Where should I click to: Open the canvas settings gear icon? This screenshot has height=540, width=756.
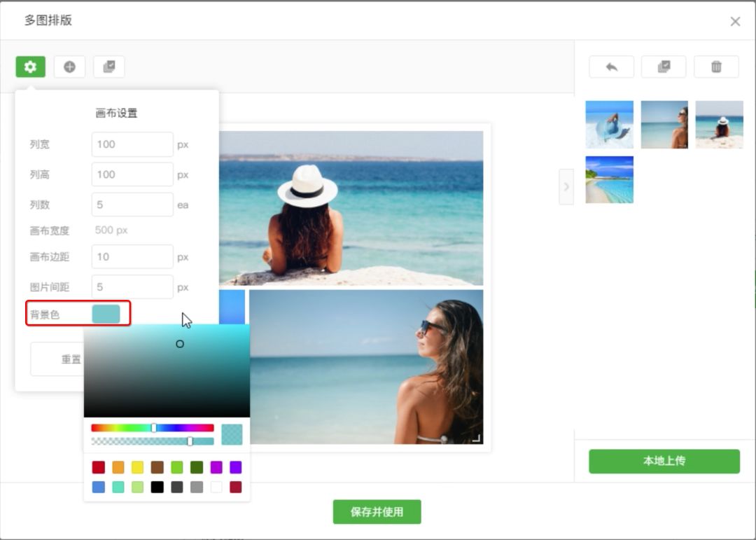coord(29,67)
